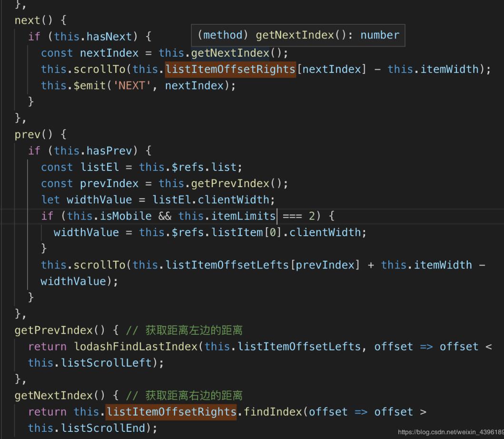504x439 pixels.
Task: Place cursor on next() method name
Action: (27, 20)
